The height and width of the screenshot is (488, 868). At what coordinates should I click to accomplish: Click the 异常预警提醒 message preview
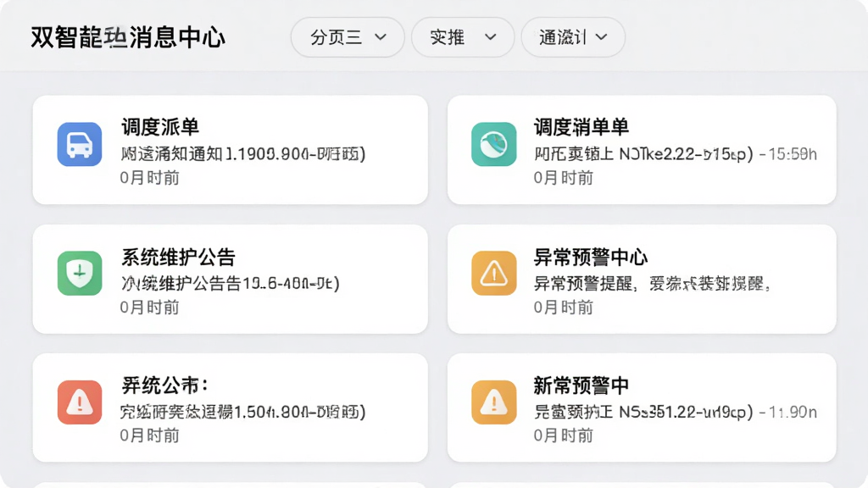click(652, 283)
